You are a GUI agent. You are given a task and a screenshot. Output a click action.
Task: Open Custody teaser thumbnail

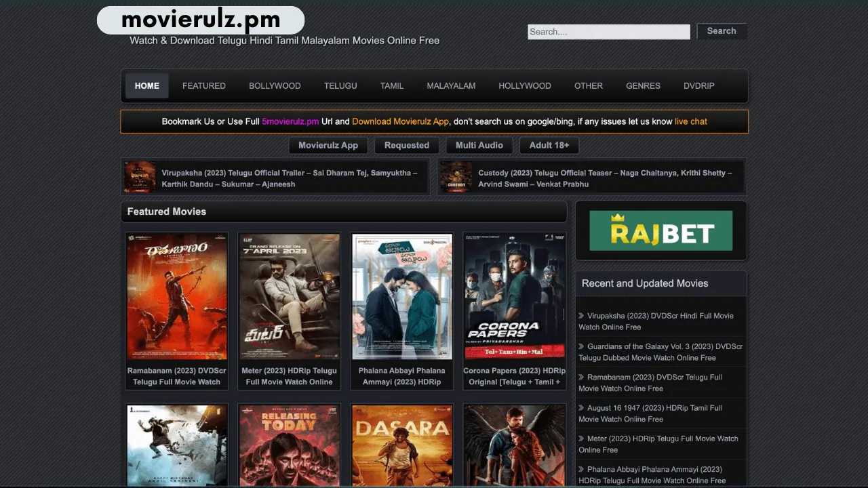pos(456,177)
